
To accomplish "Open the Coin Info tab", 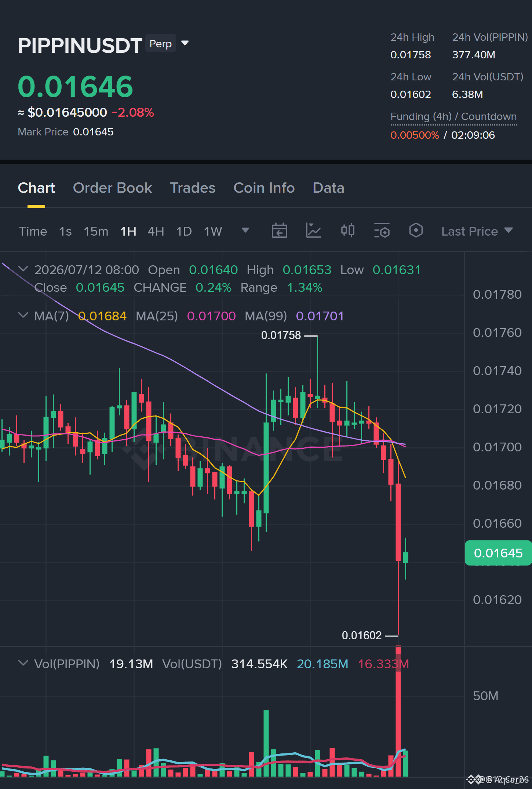I will [x=264, y=188].
